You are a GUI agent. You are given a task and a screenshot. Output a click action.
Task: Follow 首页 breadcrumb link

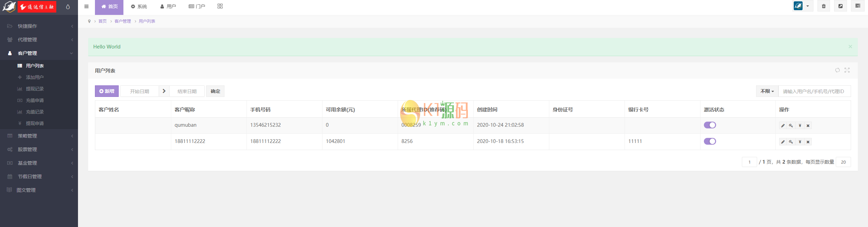point(102,21)
